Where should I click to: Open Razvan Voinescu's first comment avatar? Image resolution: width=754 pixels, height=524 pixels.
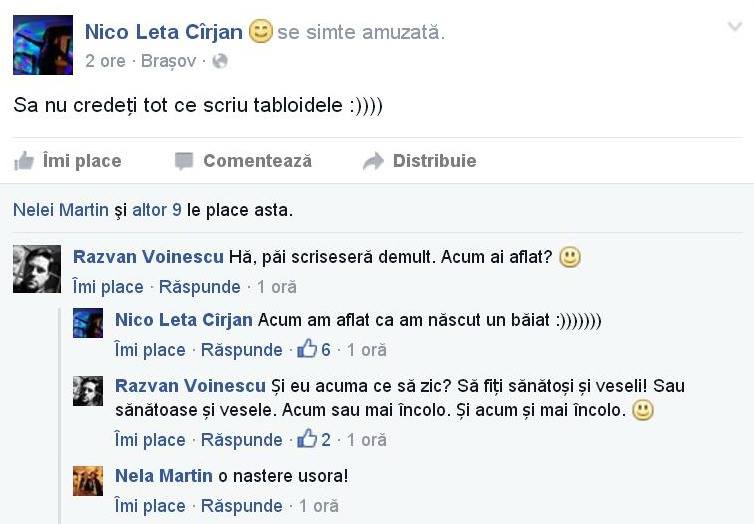[x=37, y=269]
